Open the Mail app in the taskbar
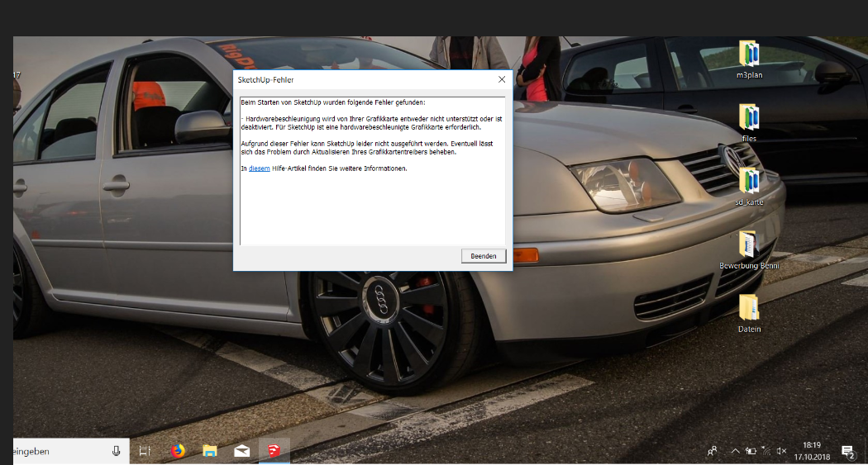868x465 pixels. point(242,451)
